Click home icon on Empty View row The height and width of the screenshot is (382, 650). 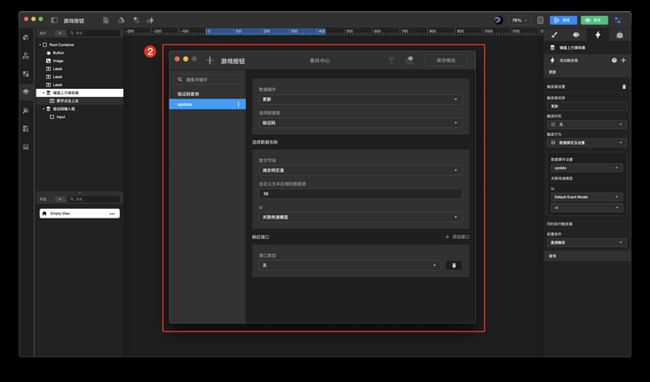click(x=44, y=213)
